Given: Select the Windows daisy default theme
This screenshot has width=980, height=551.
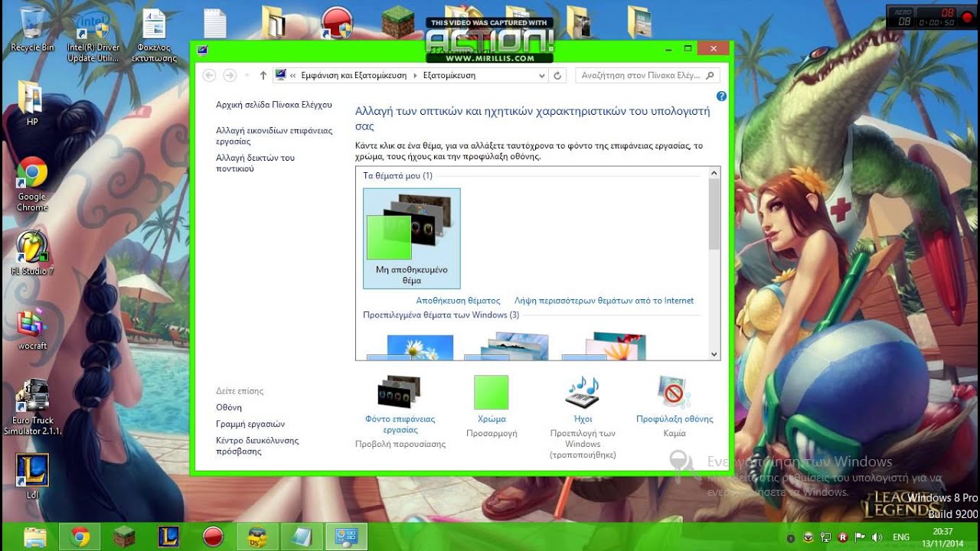Looking at the screenshot, I should tap(411, 347).
